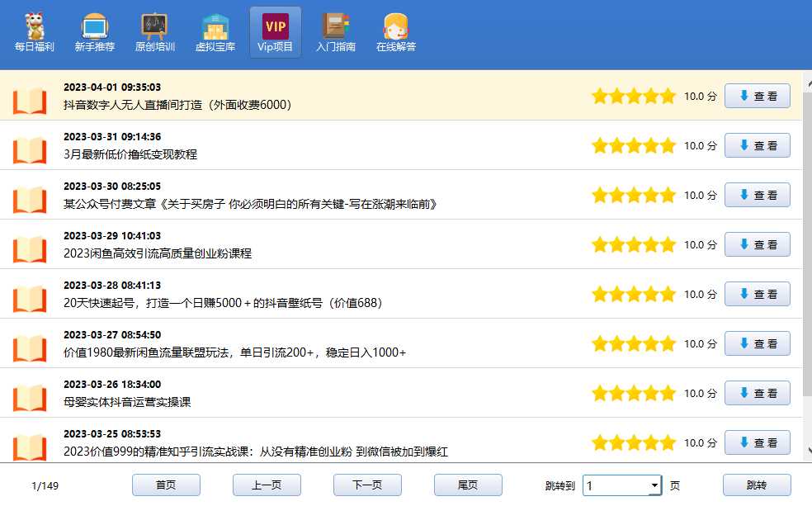Click star rating of 20天快速起号 row
Image resolution: width=812 pixels, height=506 pixels.
point(634,294)
